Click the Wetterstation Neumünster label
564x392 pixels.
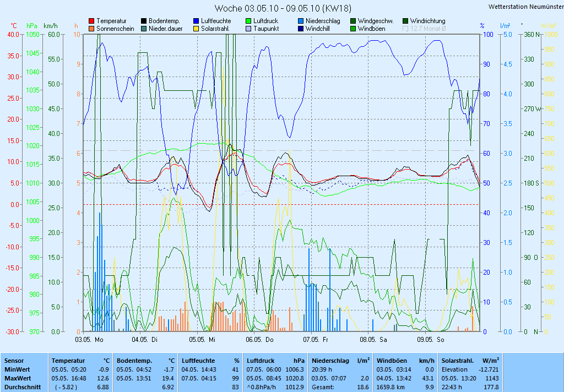526,7
